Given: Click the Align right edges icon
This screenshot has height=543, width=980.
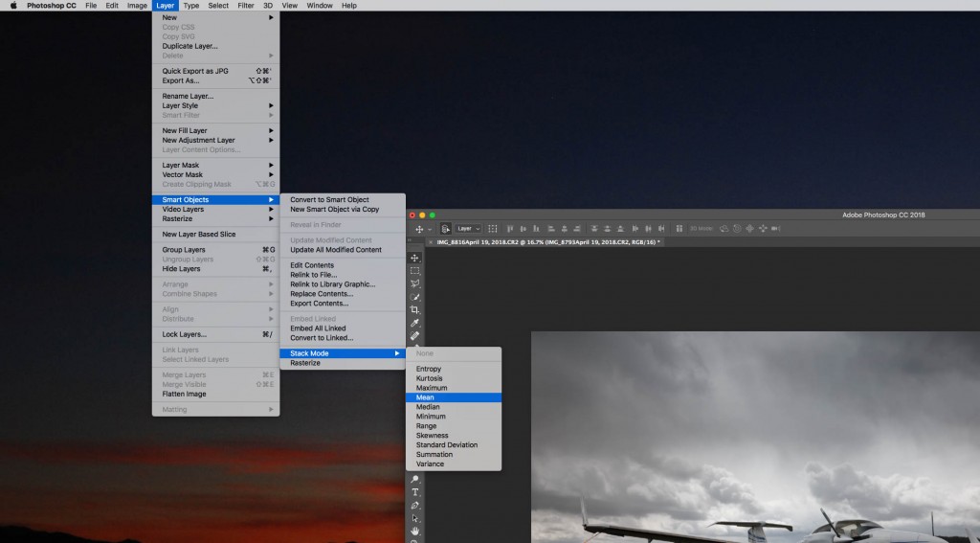Looking at the screenshot, I should 577,228.
